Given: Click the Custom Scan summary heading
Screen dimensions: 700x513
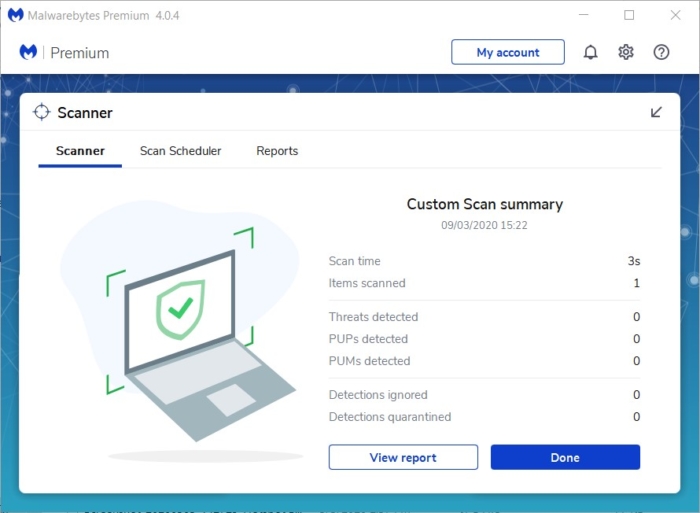Looking at the screenshot, I should (484, 204).
